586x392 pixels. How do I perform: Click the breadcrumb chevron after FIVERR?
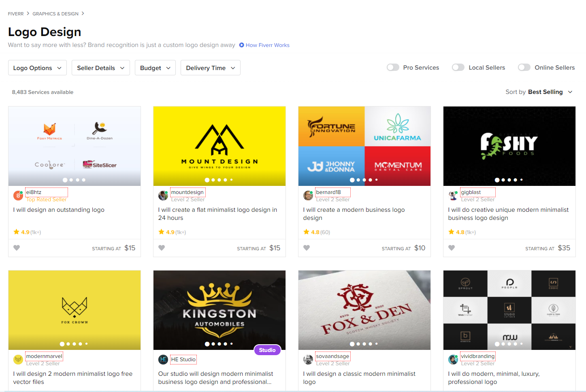click(28, 13)
